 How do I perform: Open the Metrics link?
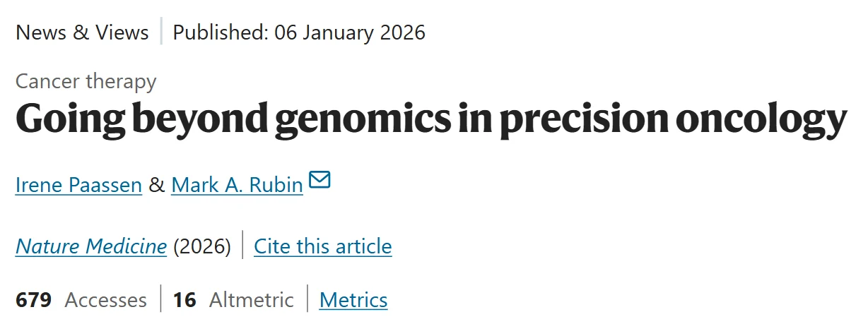tap(353, 300)
